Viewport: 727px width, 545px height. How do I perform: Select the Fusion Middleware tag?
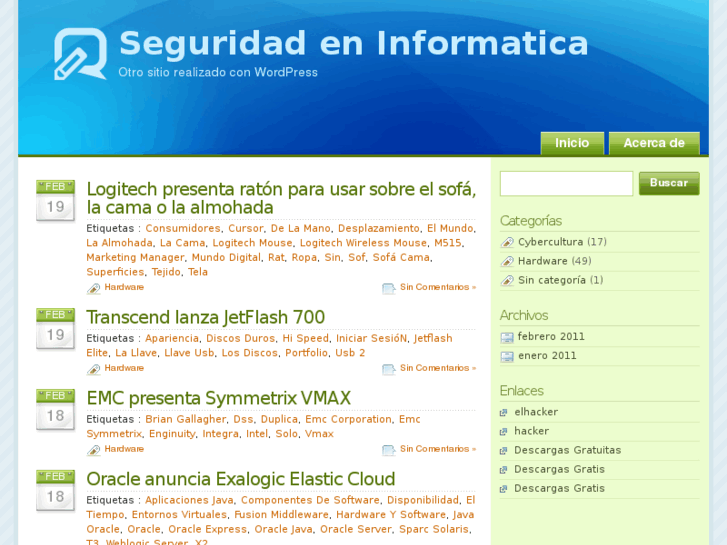pos(281,514)
